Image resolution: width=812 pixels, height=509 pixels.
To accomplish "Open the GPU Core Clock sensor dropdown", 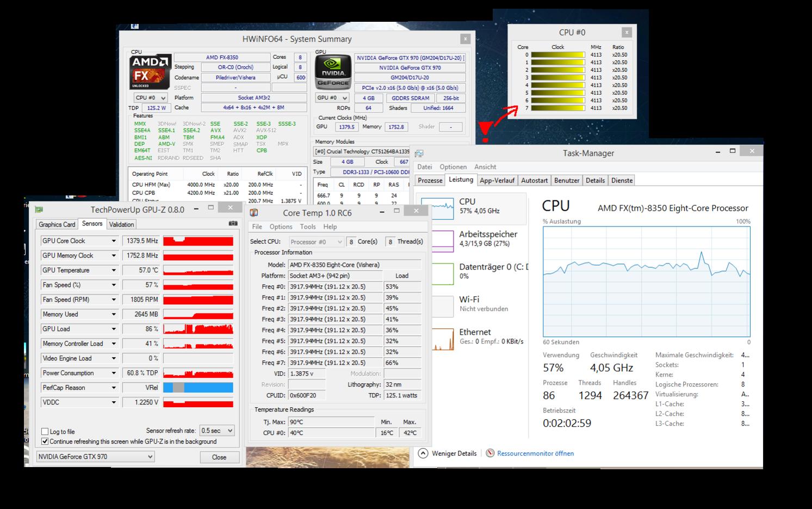I will point(114,241).
